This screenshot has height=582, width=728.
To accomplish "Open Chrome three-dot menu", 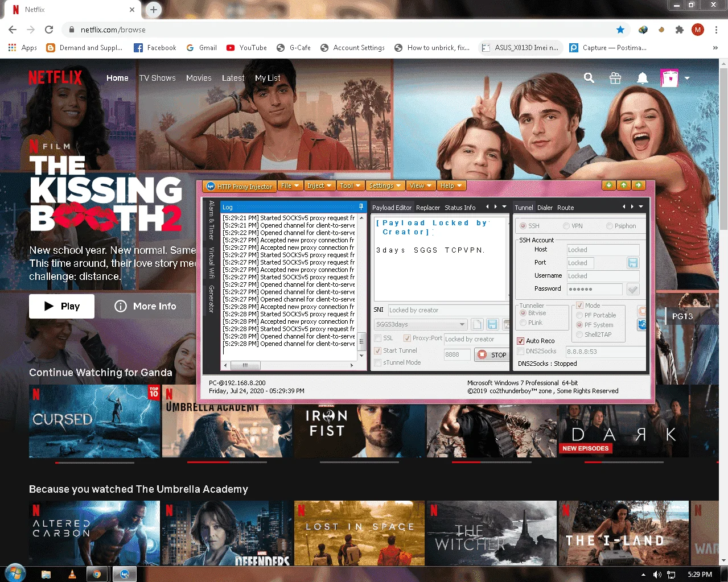I will tap(716, 30).
